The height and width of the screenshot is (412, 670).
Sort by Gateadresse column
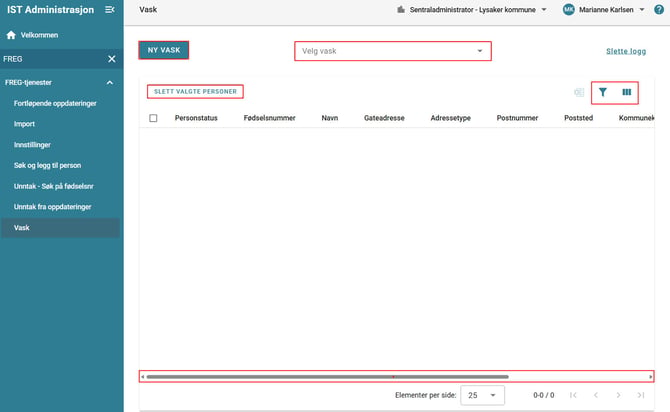(x=384, y=118)
